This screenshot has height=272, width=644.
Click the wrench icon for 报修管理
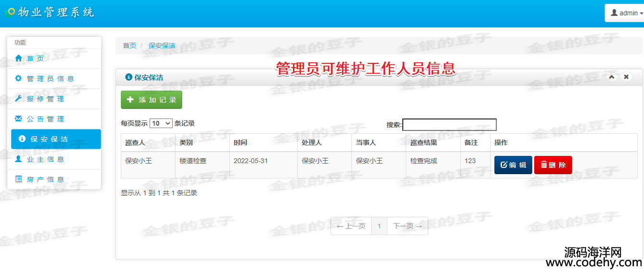19,99
